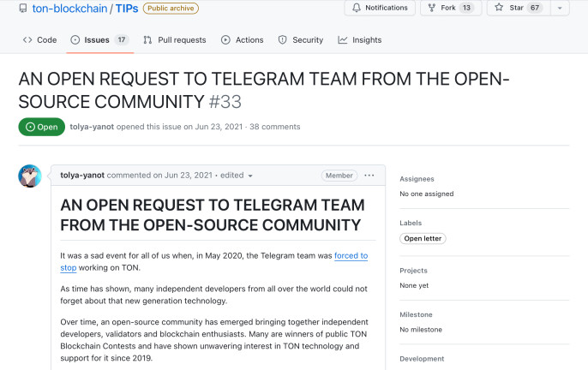The height and width of the screenshot is (370, 588).
Task: Click the Star outline icon
Action: point(499,7)
